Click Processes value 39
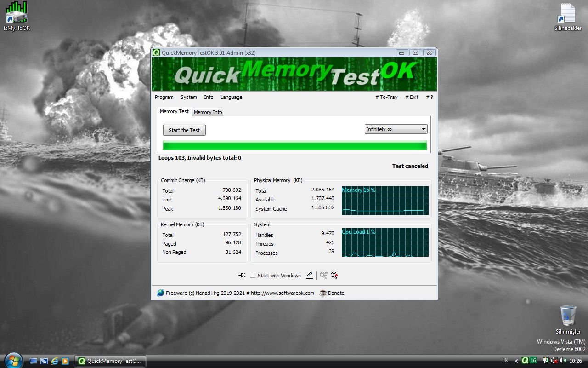 (331, 251)
